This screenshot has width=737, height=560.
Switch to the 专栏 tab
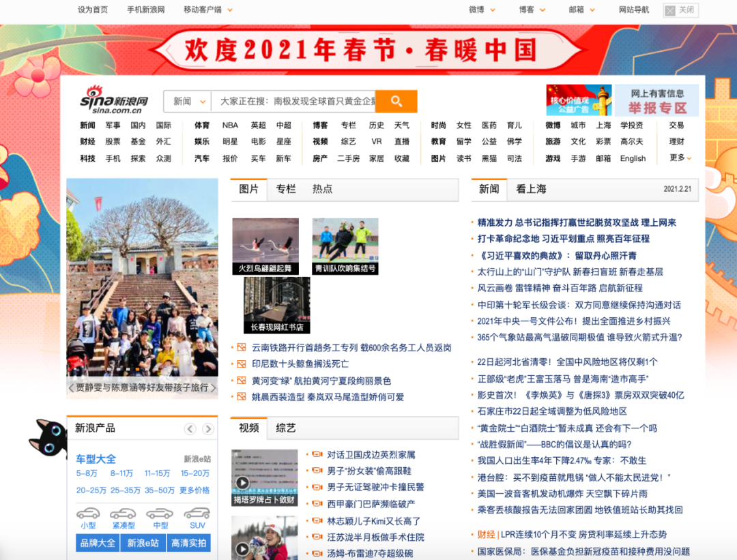[286, 189]
